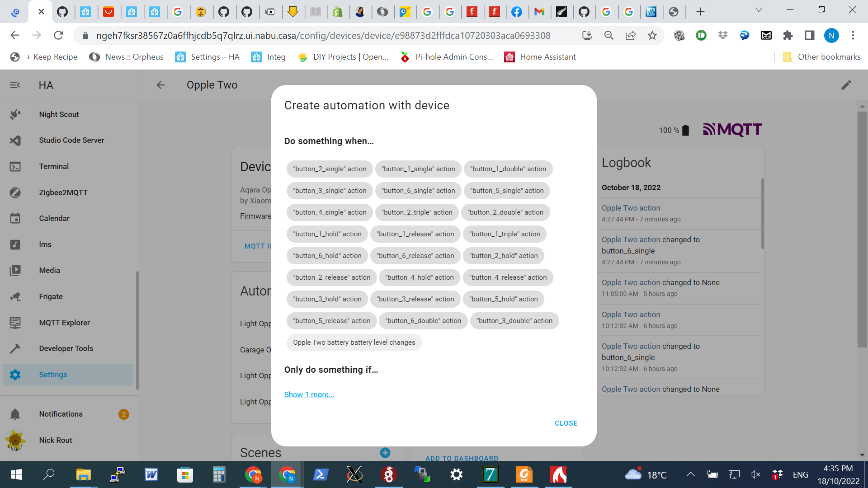Screen dimensions: 868x488
Task: Open the Frigate panel
Action: click(51, 296)
